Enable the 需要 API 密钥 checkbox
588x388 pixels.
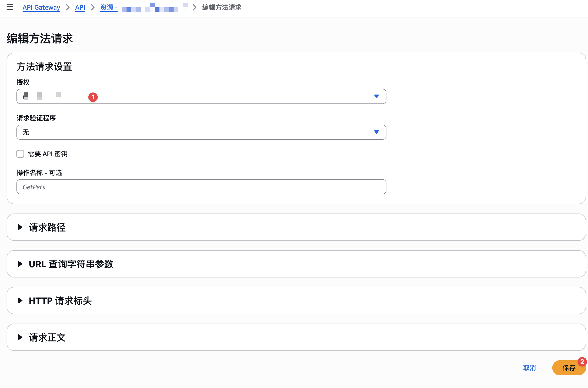coord(20,154)
